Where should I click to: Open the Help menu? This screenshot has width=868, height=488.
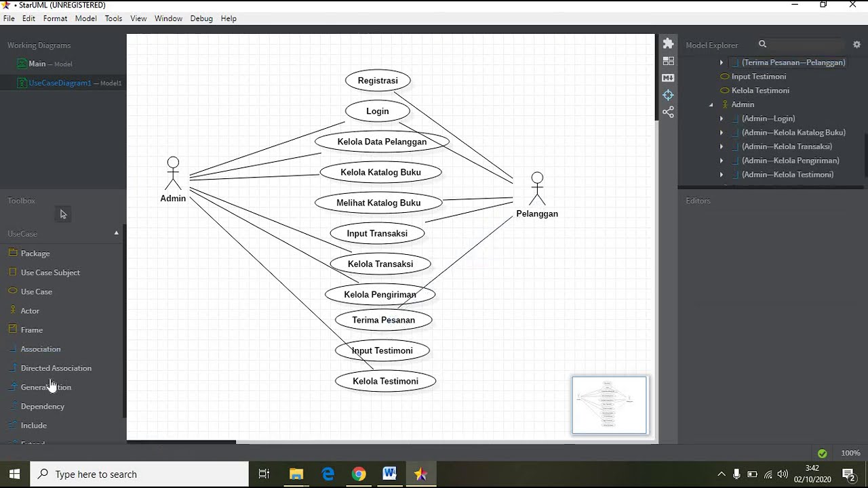pyautogui.click(x=229, y=18)
